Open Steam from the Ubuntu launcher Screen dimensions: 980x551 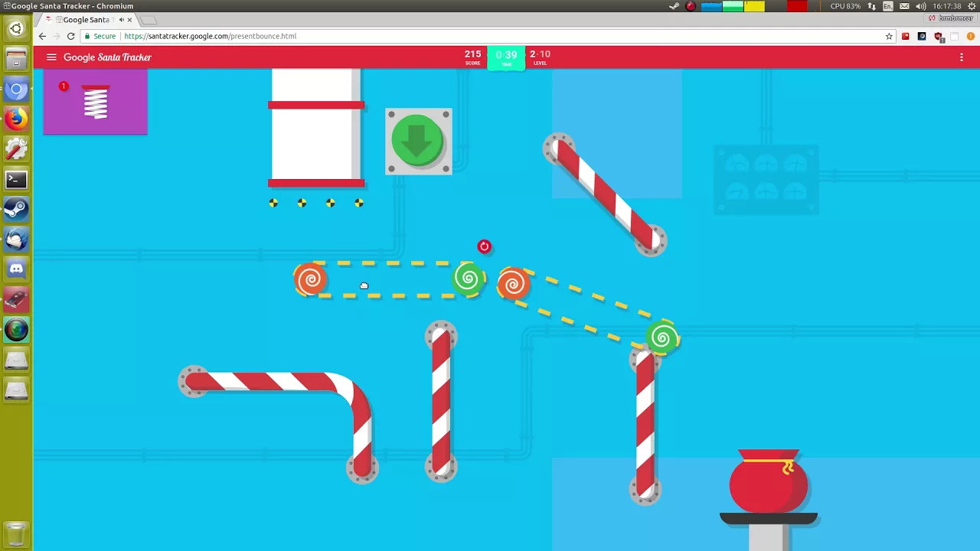click(16, 209)
